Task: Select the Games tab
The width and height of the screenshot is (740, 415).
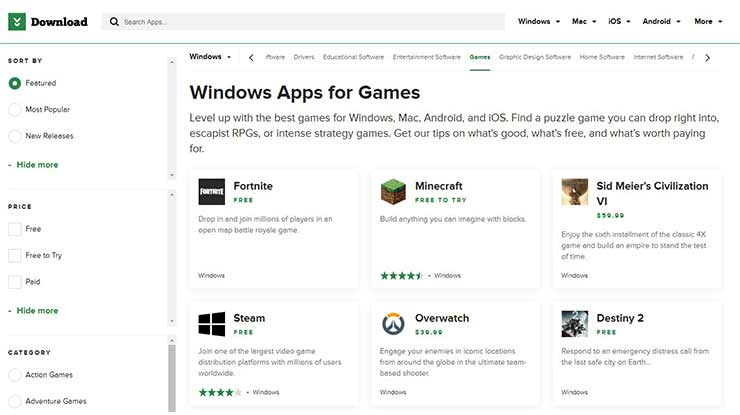Action: pos(480,57)
